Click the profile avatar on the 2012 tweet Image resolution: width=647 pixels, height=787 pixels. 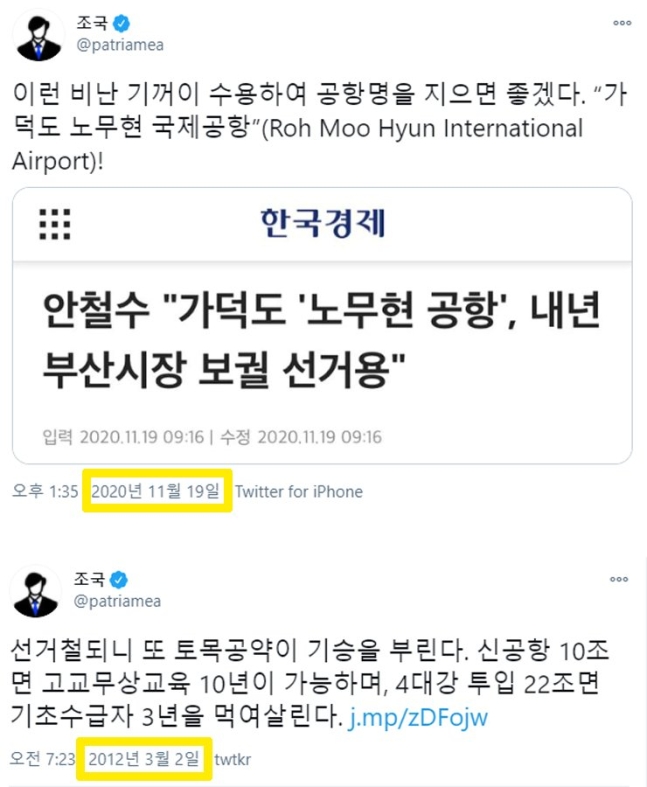(x=35, y=593)
